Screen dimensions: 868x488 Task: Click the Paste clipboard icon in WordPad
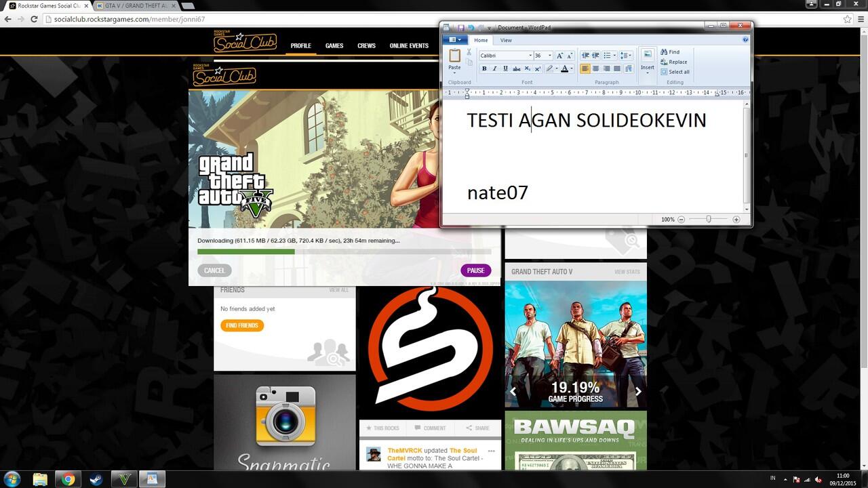point(454,56)
